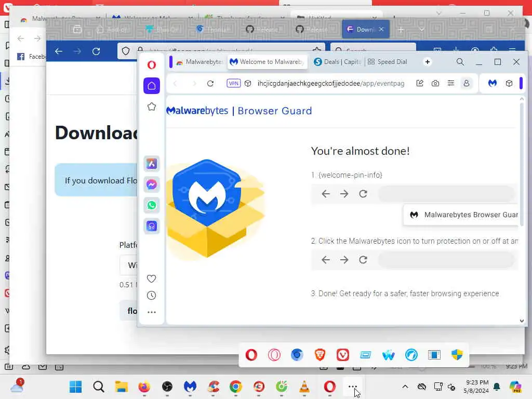
Task: Open the Speed Dial tab
Action: click(x=388, y=62)
